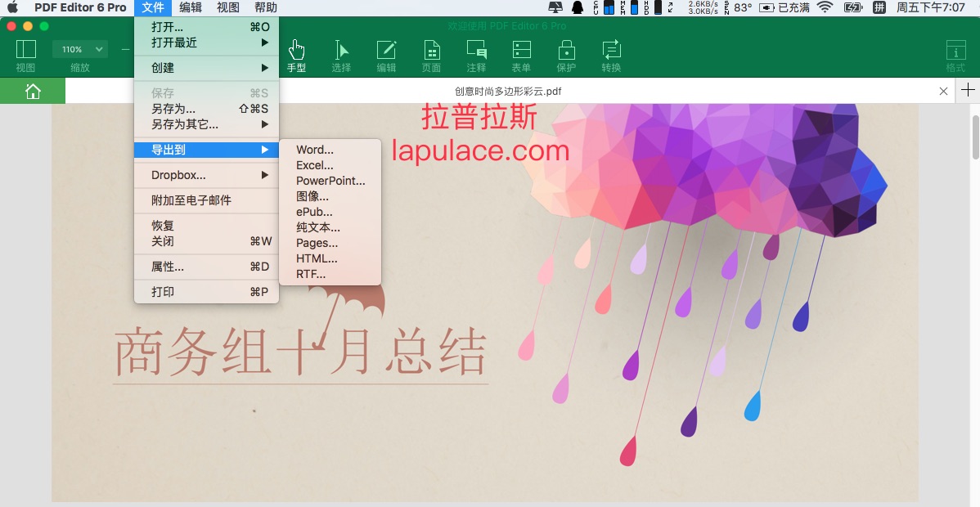The image size is (980, 507).
Task: Click the vertical scrollbar thumb
Action: pos(974,137)
